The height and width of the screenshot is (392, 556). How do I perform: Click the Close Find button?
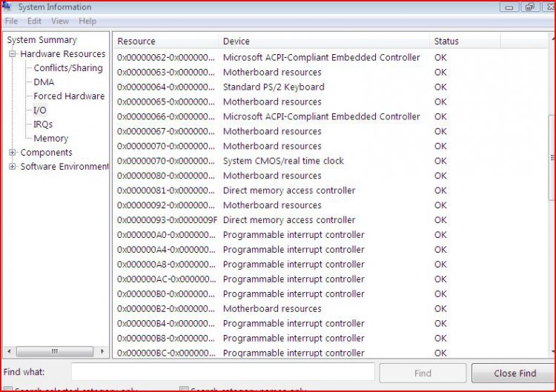click(x=514, y=373)
